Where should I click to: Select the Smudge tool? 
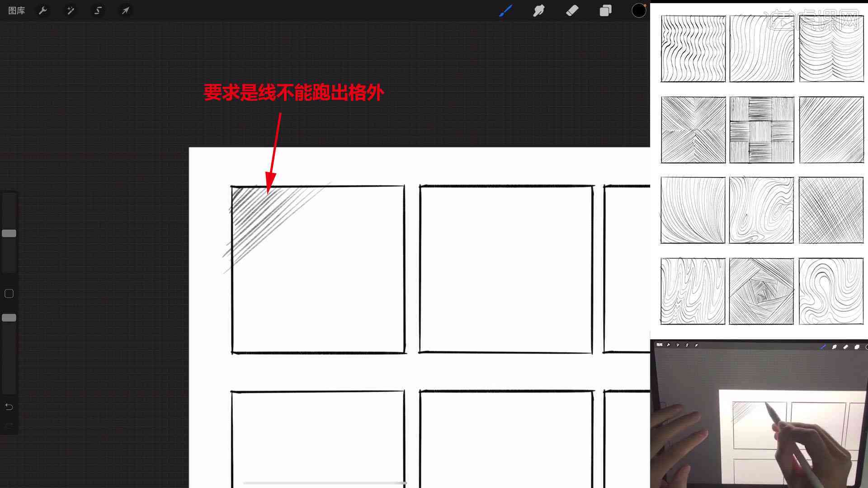(x=539, y=10)
